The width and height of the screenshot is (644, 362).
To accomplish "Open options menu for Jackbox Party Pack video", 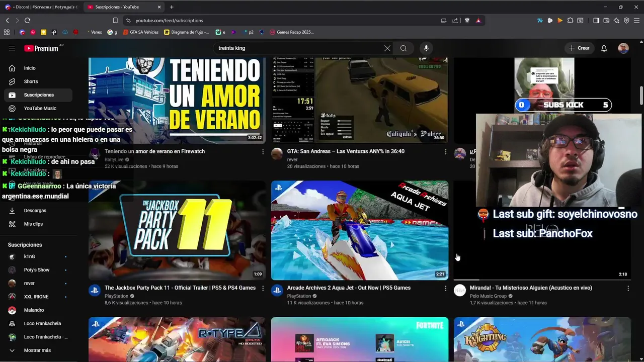I will pos(263,288).
